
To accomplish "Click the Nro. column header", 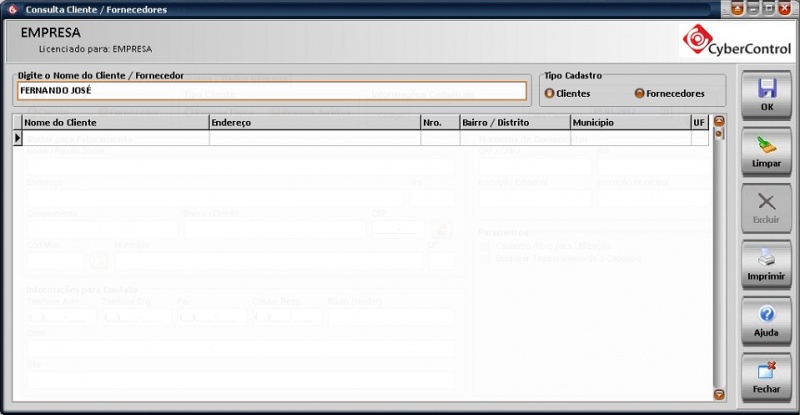I will pyautogui.click(x=440, y=123).
